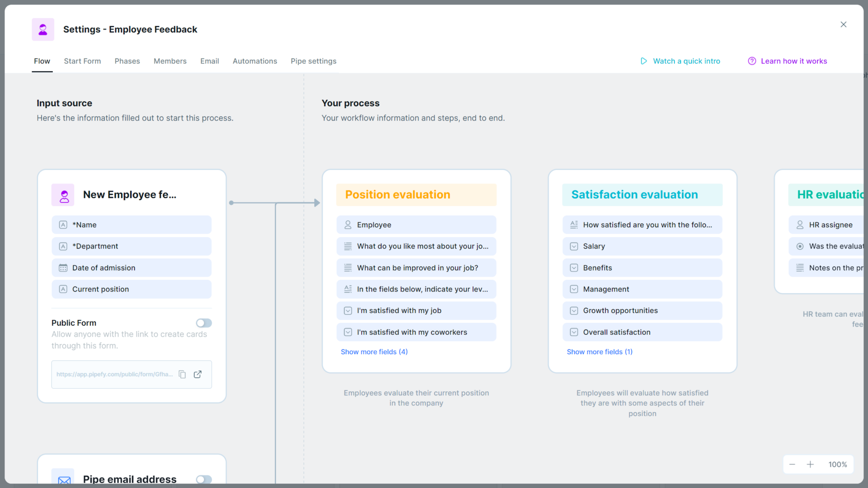Click the checkbox icon on I'm satisfied with my job
This screenshot has width=868, height=488.
click(348, 310)
